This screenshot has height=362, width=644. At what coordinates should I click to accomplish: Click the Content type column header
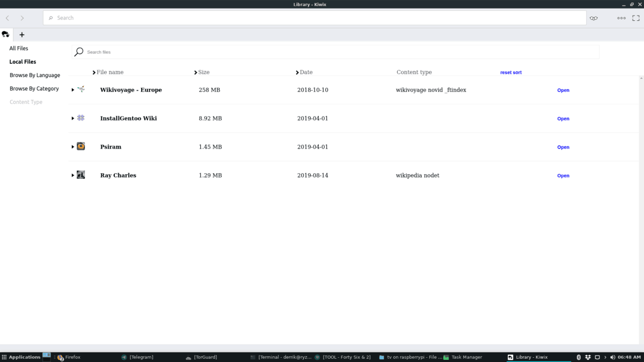(x=414, y=72)
